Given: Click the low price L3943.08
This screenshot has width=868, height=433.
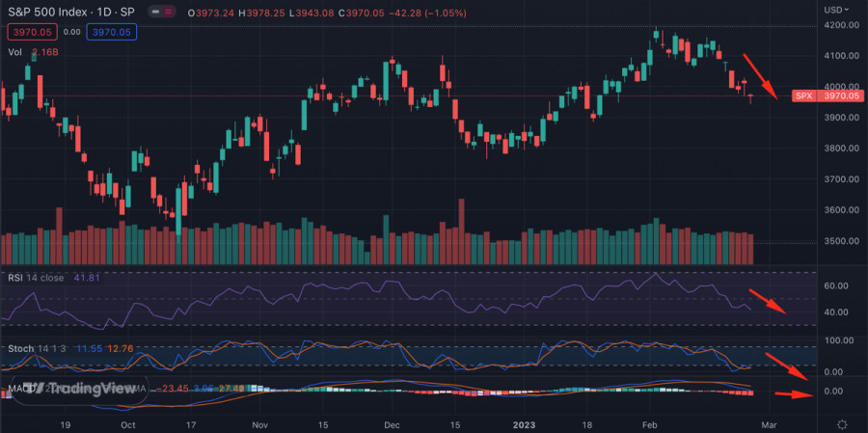Looking at the screenshot, I should pyautogui.click(x=312, y=13).
